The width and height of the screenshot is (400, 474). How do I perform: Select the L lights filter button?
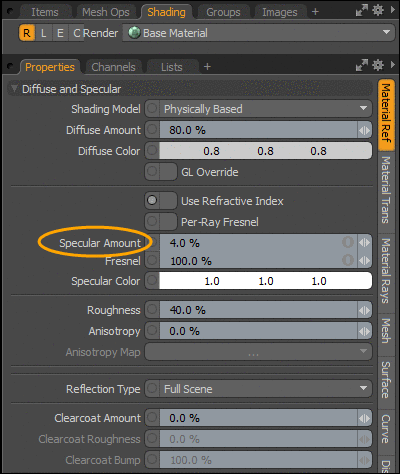(x=43, y=33)
